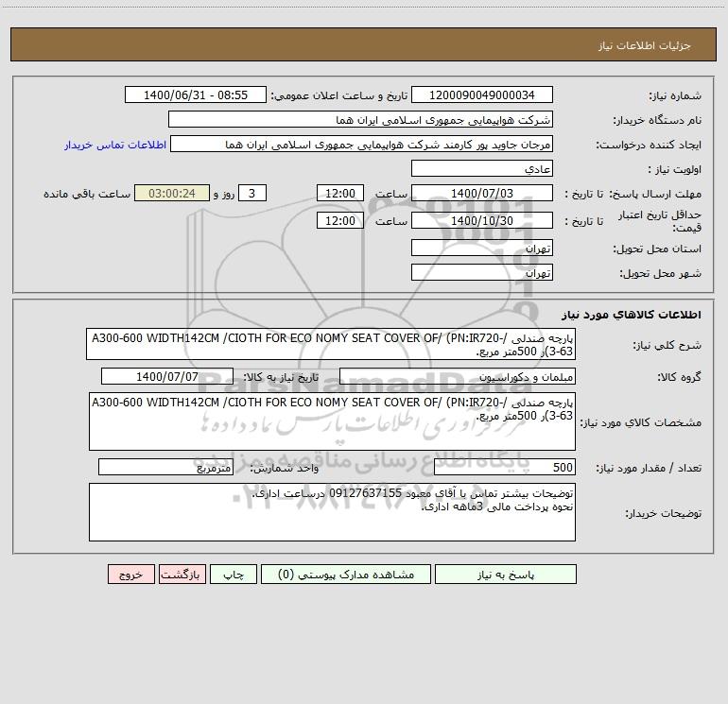
Task: Click the label 'مهلت ارسال پاسخ:'
Action: [655, 194]
